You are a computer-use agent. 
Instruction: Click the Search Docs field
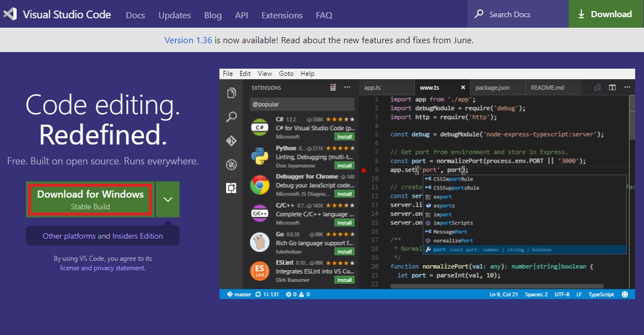click(518, 14)
